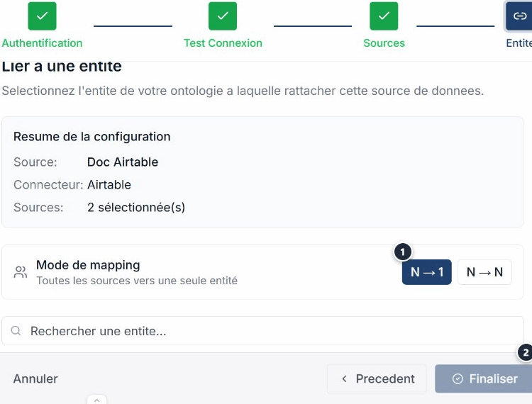Click the Test Connexion step checkmark icon
Screen dimensions: 532x404
(223, 16)
